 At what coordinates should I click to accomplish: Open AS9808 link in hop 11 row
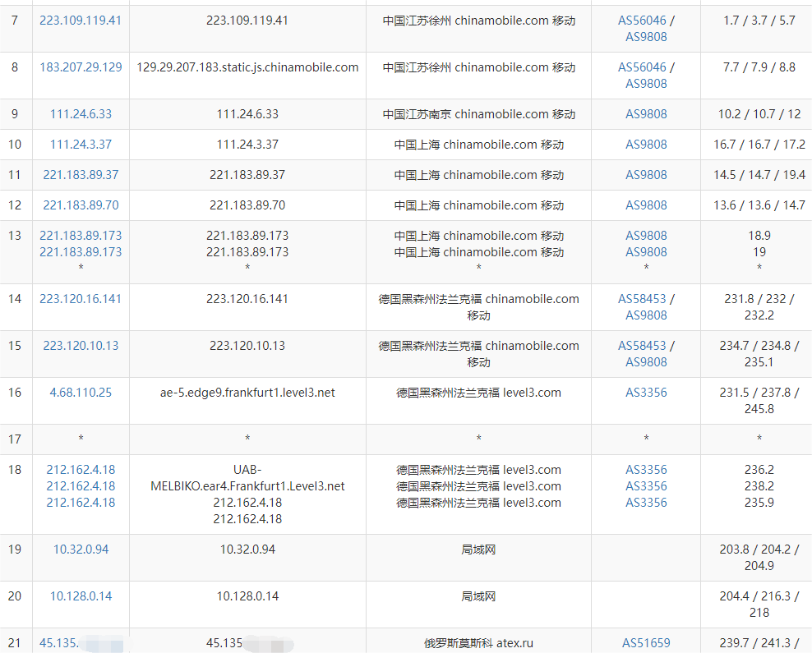[x=646, y=175]
